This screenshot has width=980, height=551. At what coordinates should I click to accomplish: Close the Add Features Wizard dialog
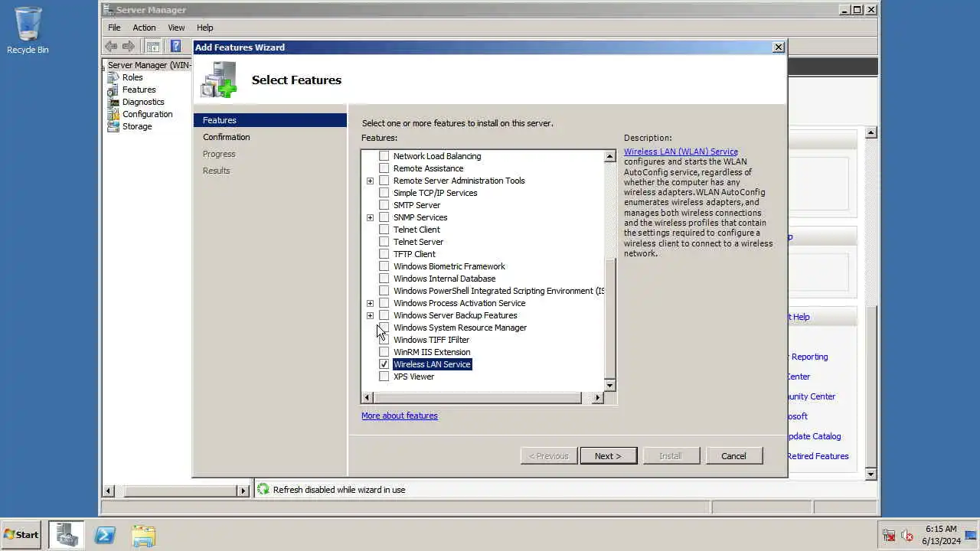click(779, 47)
